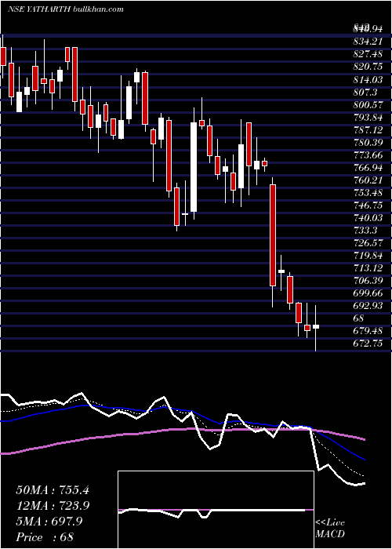Click the 12MA : 723.9 legend entry
The image size is (392, 549).
[53, 506]
